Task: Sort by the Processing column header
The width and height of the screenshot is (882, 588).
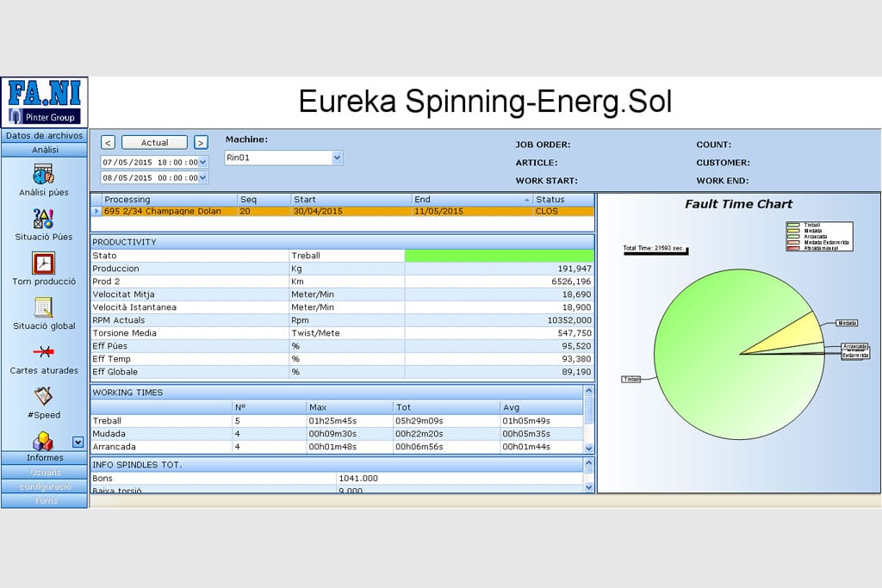Action: click(x=170, y=200)
